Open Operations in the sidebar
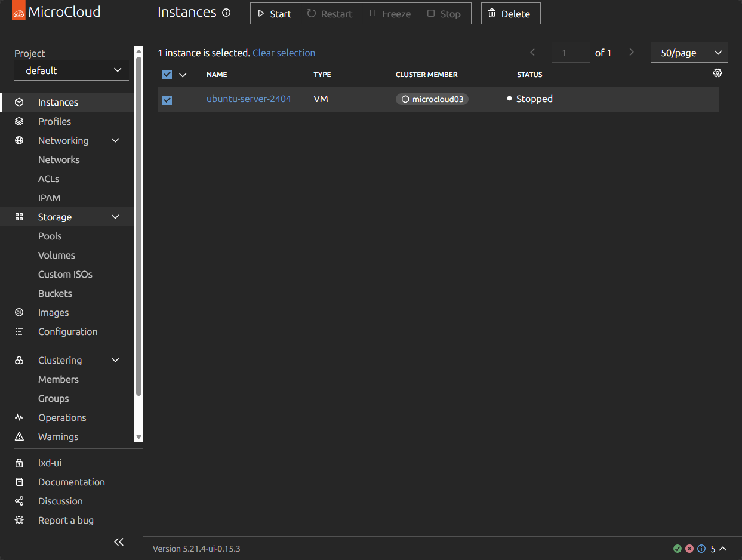 tap(67, 417)
